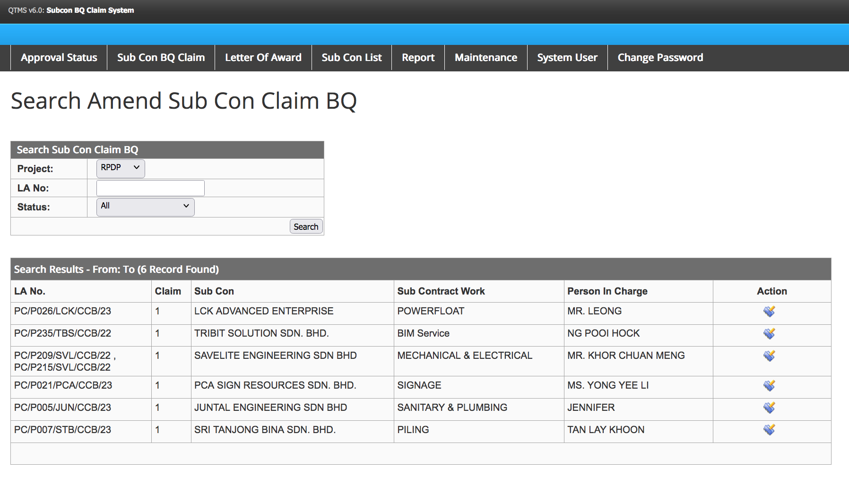
Task: Click the QTMS Subcon BQ Claim System title
Action: [x=71, y=10]
